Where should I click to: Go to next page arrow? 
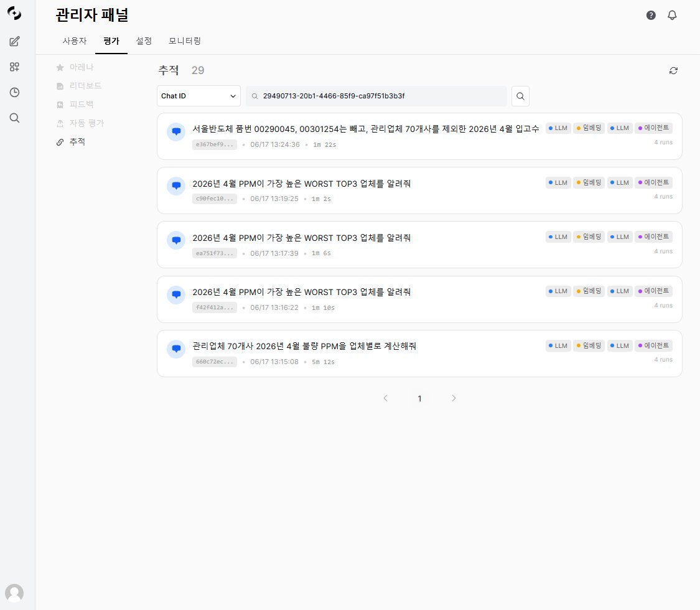coord(454,398)
